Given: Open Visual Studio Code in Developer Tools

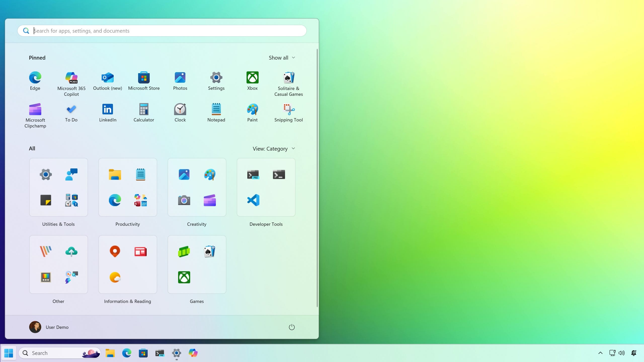Looking at the screenshot, I should click(x=253, y=200).
